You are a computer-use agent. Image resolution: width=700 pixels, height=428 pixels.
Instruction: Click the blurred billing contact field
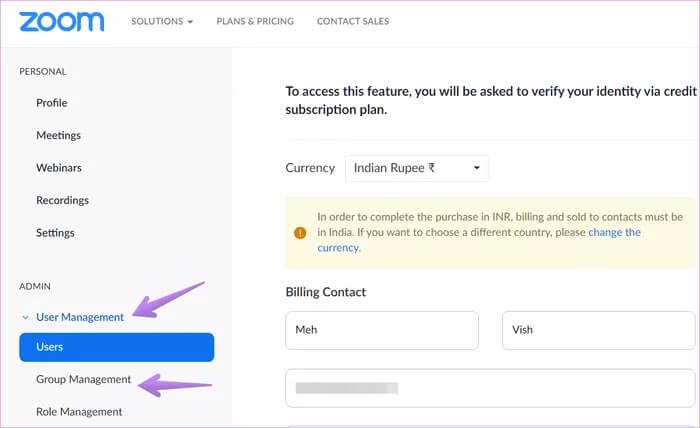490,388
